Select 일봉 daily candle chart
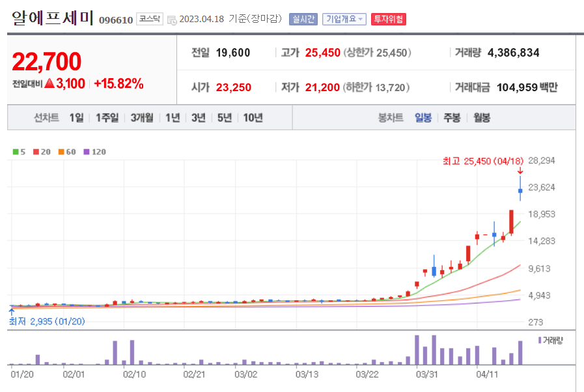 (423, 118)
